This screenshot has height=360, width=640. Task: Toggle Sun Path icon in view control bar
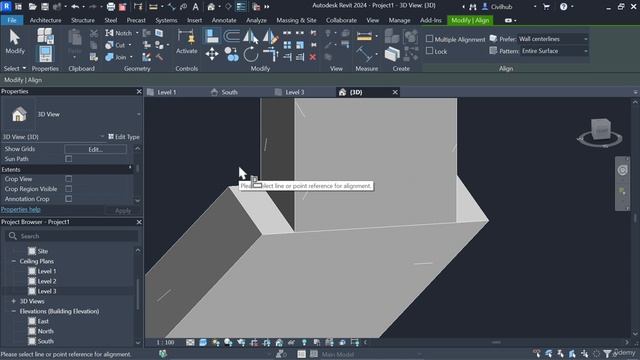(x=216, y=342)
